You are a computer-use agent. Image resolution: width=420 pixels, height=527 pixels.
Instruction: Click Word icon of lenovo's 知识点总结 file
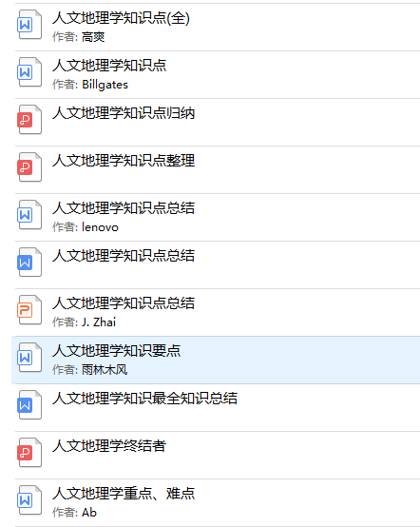pyautogui.click(x=29, y=215)
